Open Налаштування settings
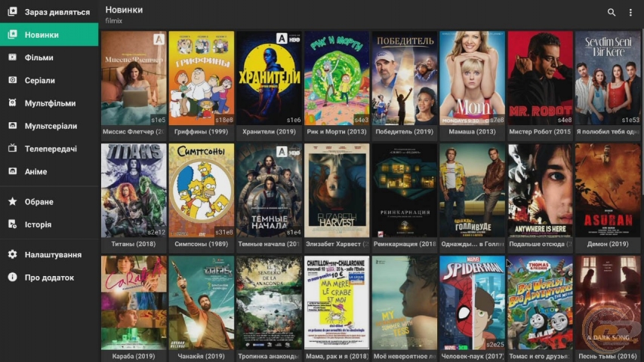This screenshot has width=644, height=362. coord(49,254)
